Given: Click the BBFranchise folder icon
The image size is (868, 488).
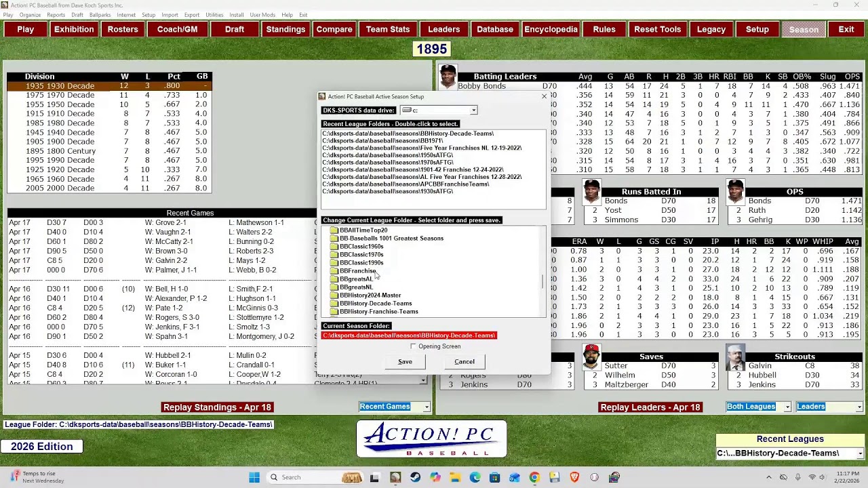Looking at the screenshot, I should 334,271.
